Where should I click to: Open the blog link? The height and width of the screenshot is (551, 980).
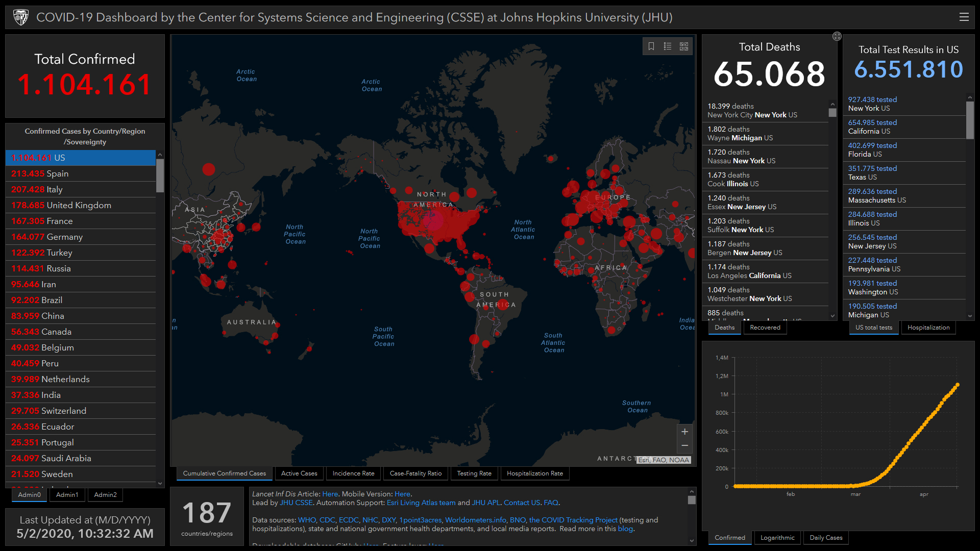tap(625, 529)
